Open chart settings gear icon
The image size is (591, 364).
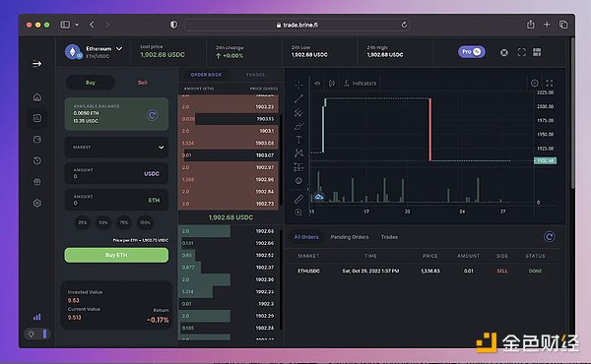tap(535, 84)
